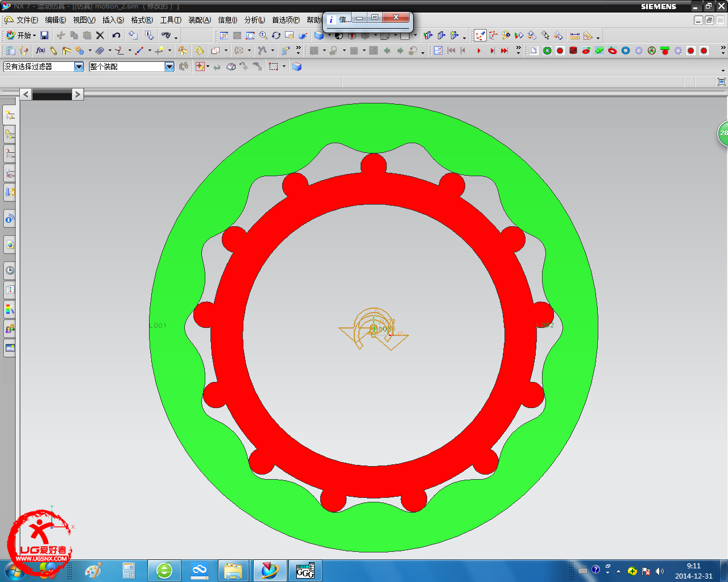Open the selection filter dropdown

[x=79, y=66]
